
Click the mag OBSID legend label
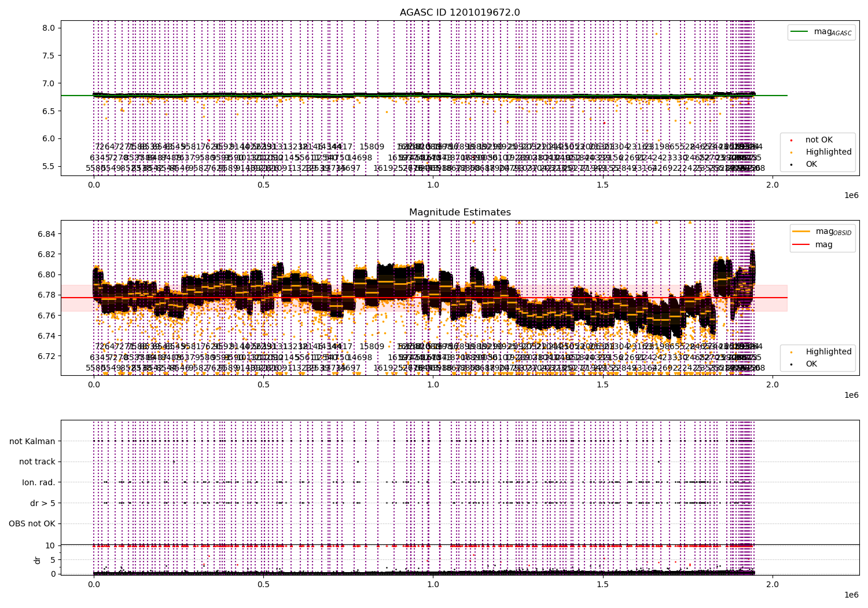click(833, 232)
